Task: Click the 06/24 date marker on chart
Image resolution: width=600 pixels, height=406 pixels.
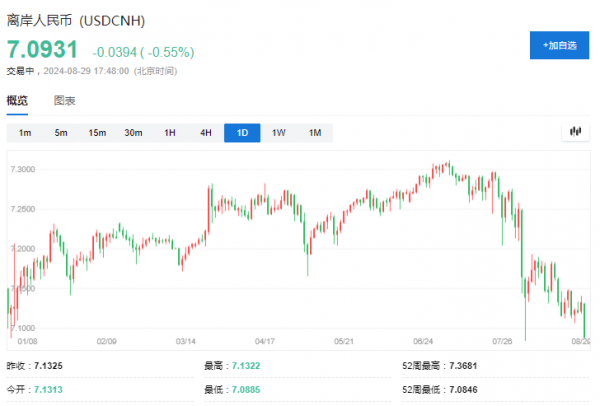Action: pos(422,340)
